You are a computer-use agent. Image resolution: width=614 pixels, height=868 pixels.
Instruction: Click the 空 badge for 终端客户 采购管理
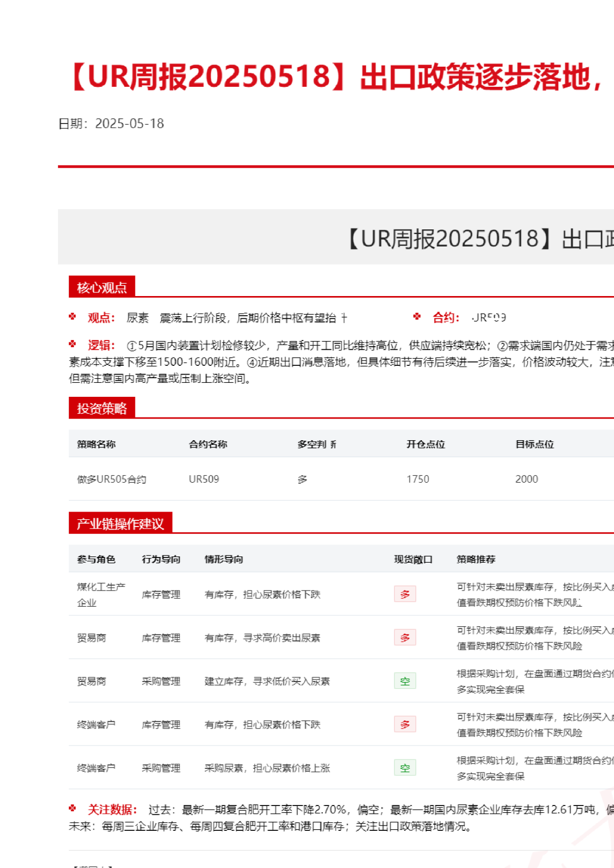click(x=405, y=768)
